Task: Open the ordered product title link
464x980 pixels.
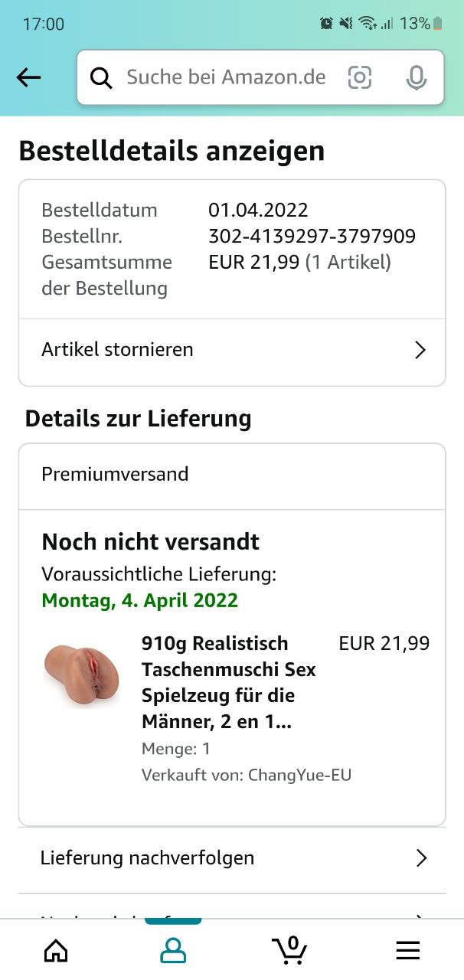Action: (228, 682)
